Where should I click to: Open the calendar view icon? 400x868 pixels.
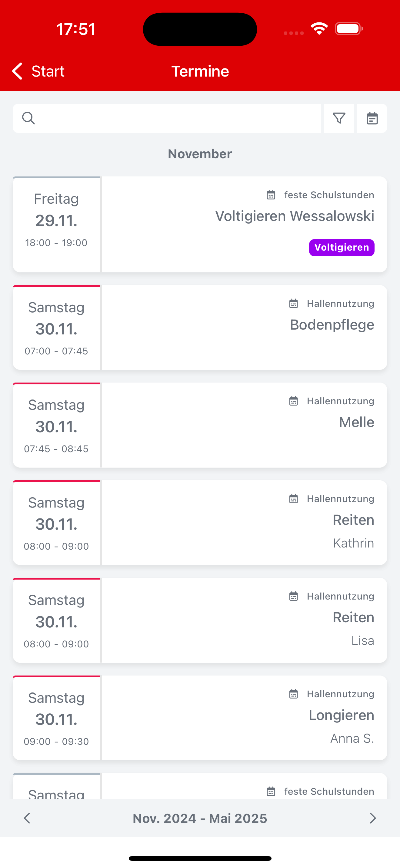point(372,118)
